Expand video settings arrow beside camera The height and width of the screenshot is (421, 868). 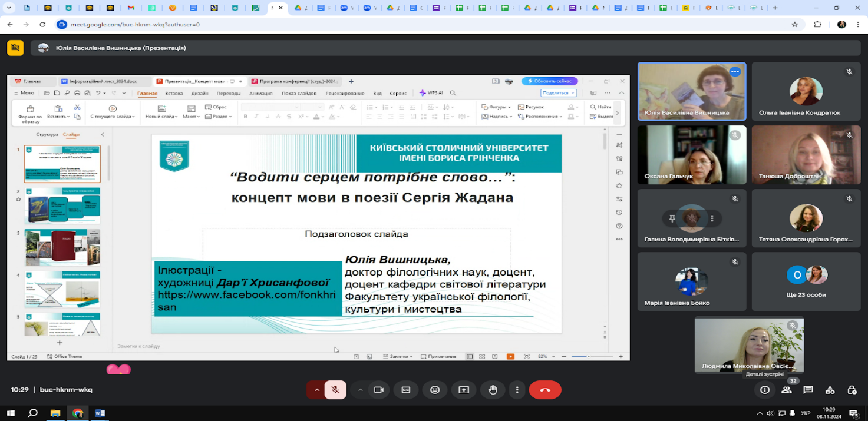(x=361, y=390)
